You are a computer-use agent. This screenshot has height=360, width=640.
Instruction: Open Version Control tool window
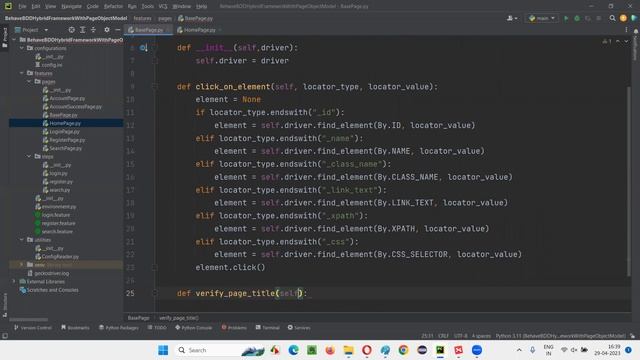pyautogui.click(x=33, y=327)
